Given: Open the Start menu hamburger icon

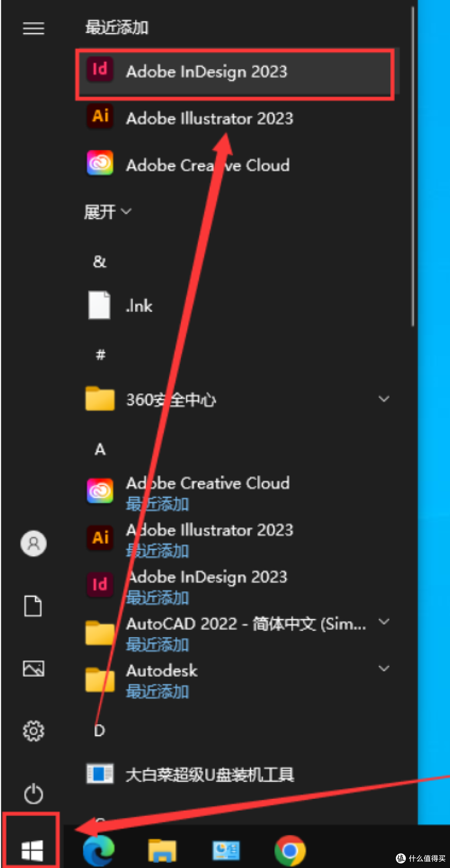Looking at the screenshot, I should tap(33, 28).
